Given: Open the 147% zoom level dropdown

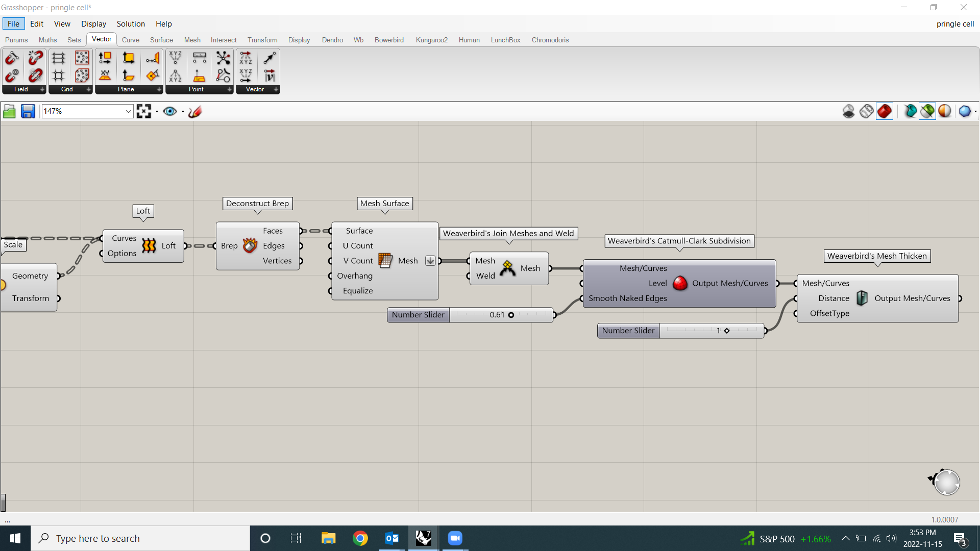Looking at the screenshot, I should pos(128,111).
